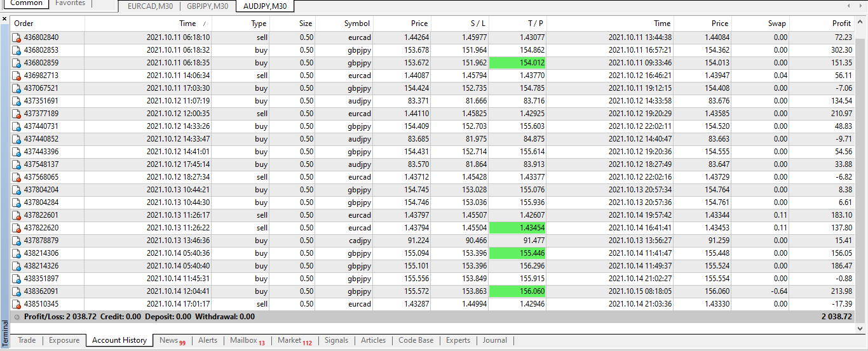Click the order icon for order 438214306
Screen dimensions: 868x351
click(x=17, y=253)
